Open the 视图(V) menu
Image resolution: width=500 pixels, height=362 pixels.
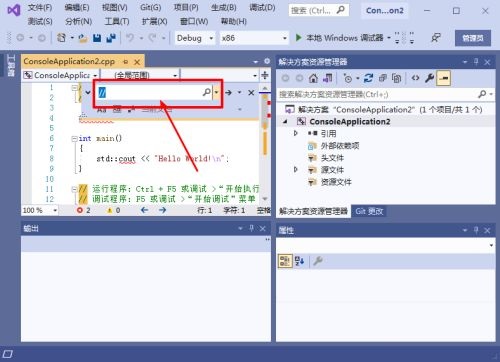[115, 7]
